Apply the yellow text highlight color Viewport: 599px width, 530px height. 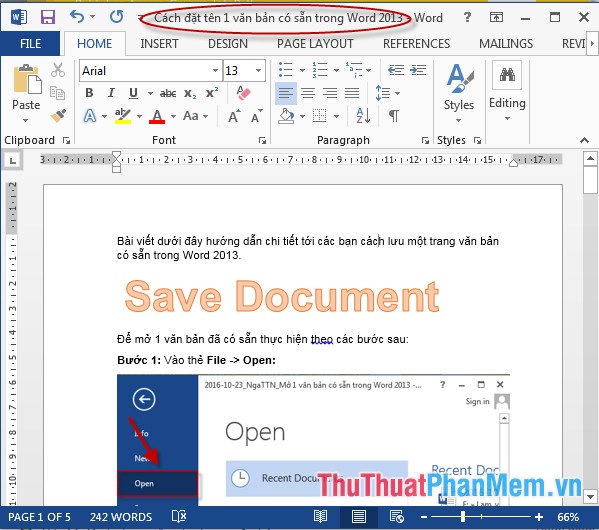(123, 116)
